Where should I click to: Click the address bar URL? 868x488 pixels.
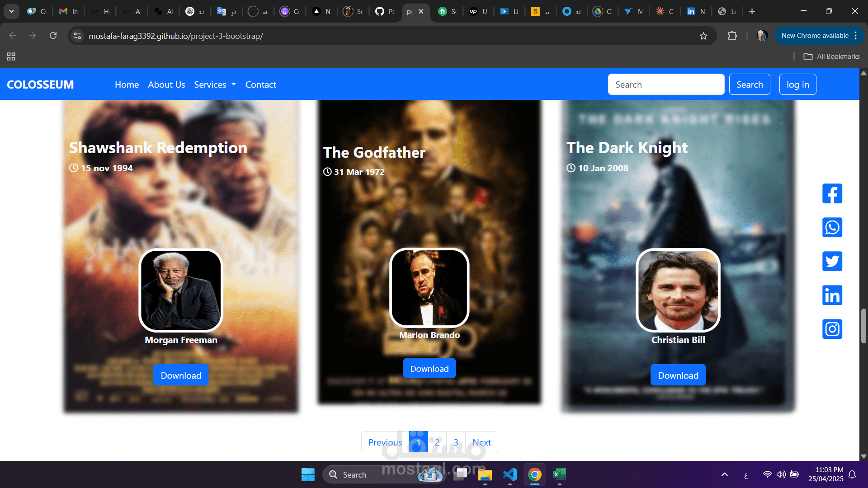click(176, 36)
